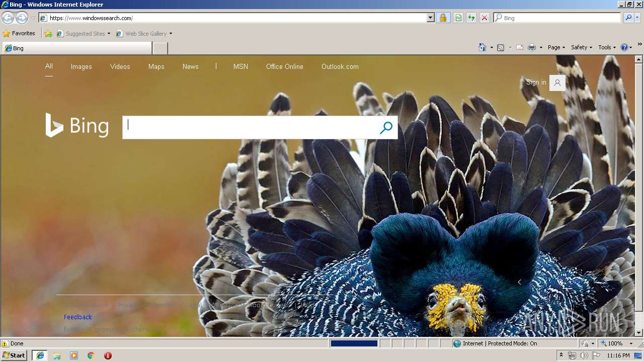Open a new tab with the blank tab button
The height and width of the screenshot is (362, 644).
point(160,48)
